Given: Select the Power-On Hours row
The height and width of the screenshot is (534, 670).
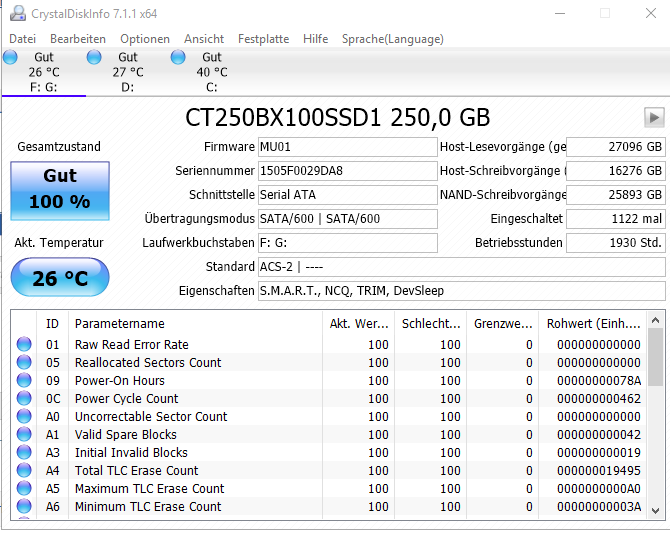Looking at the screenshot, I should [x=329, y=380].
